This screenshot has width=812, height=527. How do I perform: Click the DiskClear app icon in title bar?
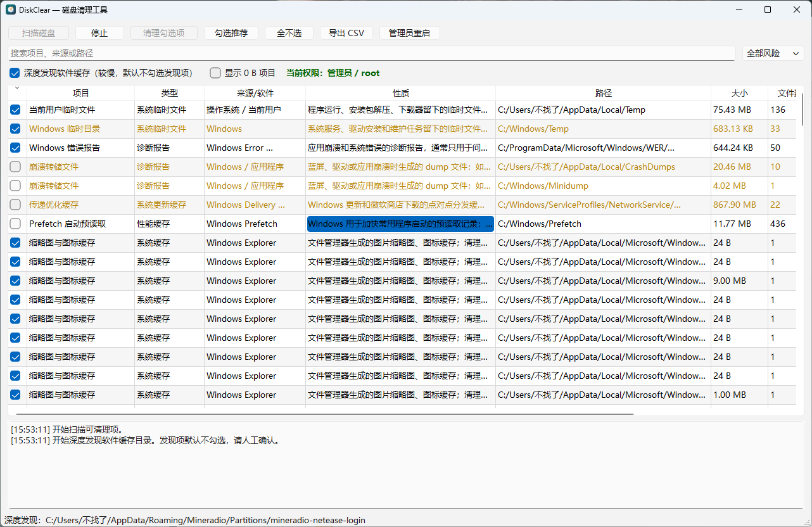click(x=11, y=10)
